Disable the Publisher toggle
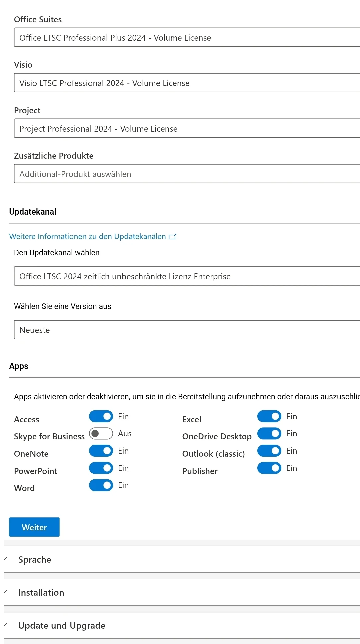This screenshot has height=644, width=360. coord(269,468)
